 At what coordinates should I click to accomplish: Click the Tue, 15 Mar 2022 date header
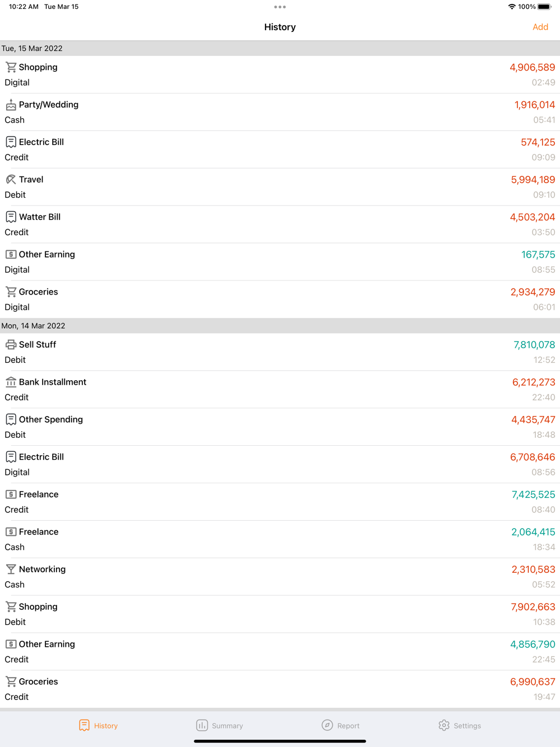pyautogui.click(x=280, y=49)
